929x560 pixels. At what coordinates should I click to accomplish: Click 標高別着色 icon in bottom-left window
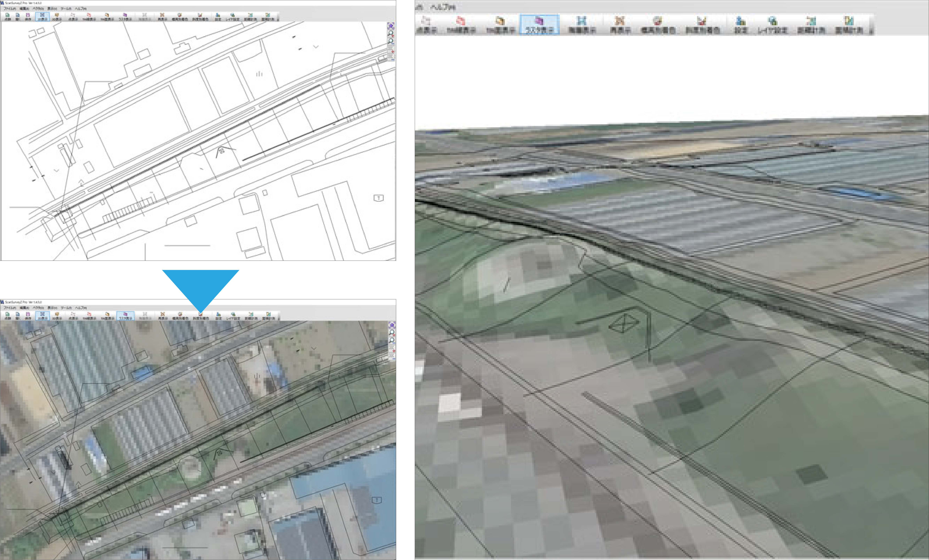coord(180,316)
